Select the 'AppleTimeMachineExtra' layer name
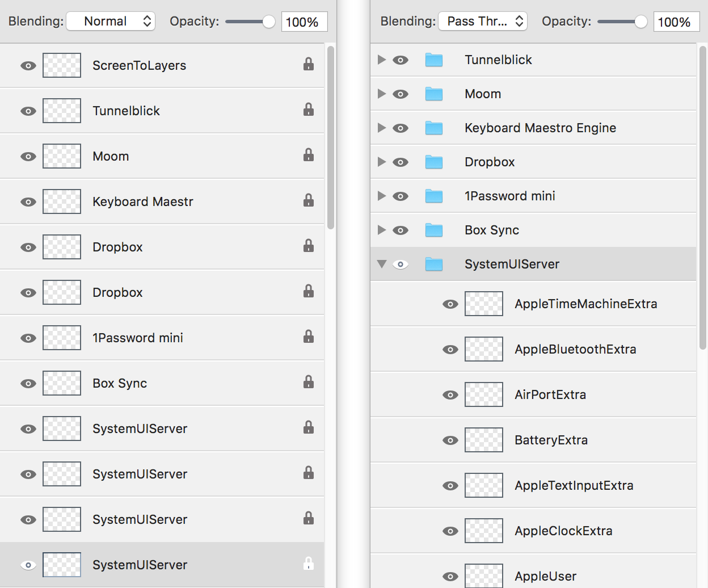Image resolution: width=708 pixels, height=588 pixels. coord(586,304)
